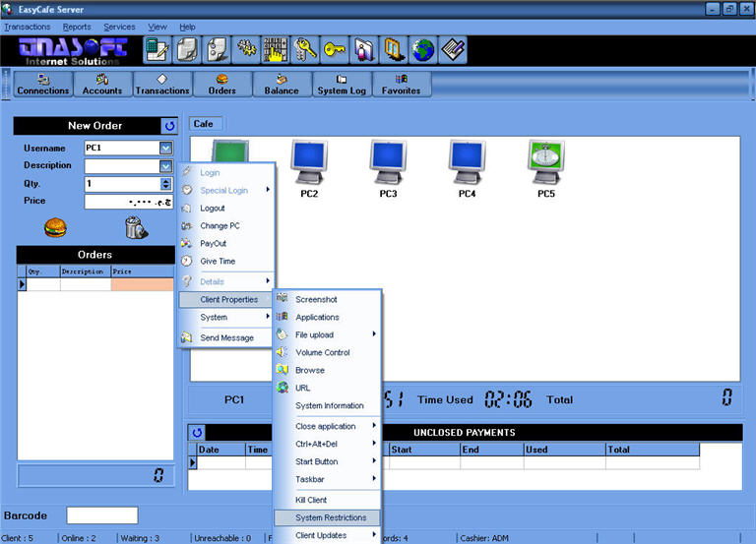
Task: Expand Close application submenu
Action: (x=328, y=426)
